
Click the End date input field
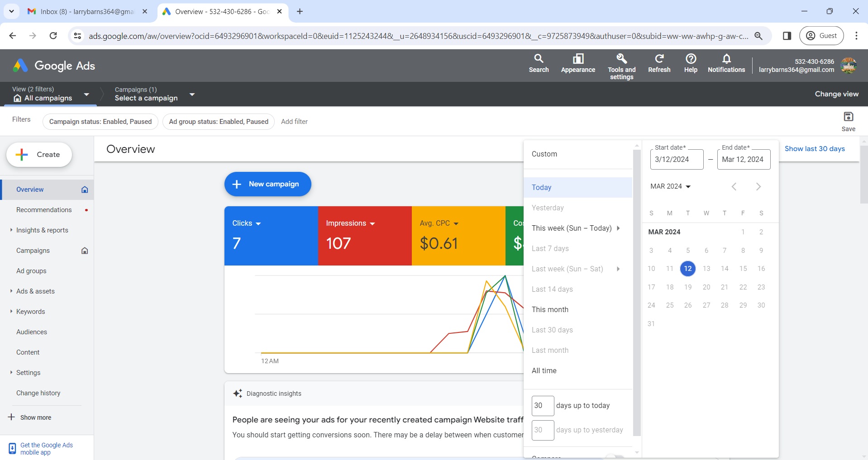coord(744,159)
